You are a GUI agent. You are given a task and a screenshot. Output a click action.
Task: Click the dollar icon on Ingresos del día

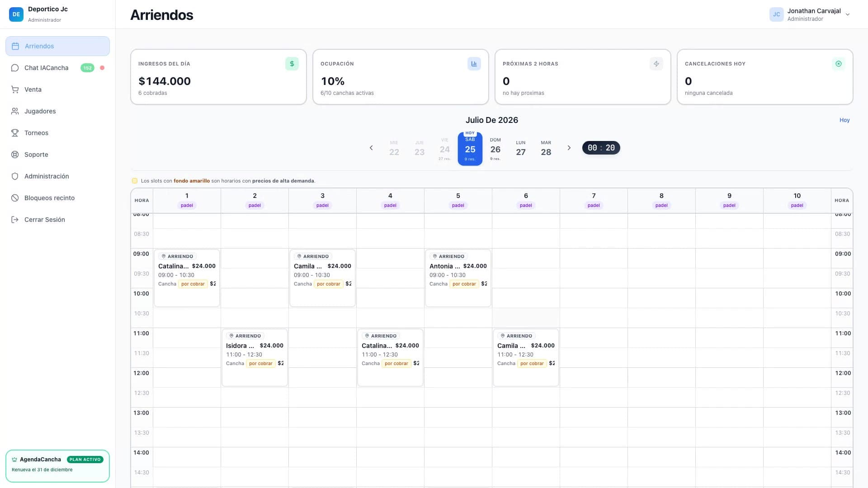click(x=292, y=64)
